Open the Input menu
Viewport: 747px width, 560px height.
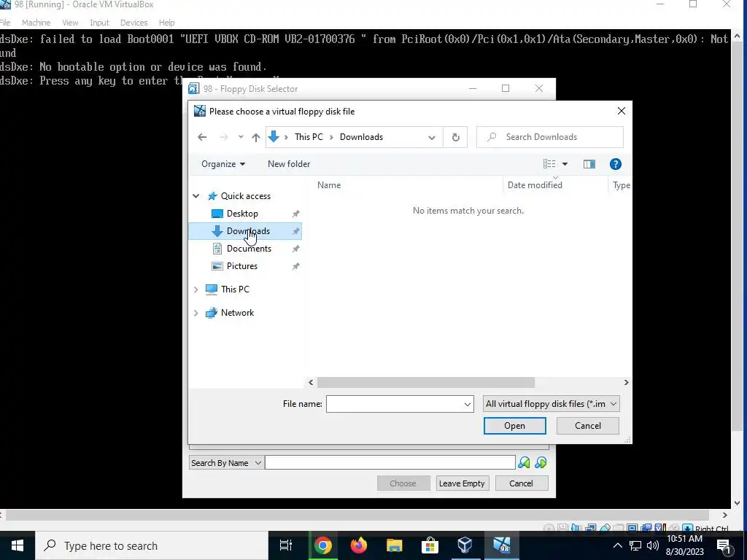(x=99, y=23)
